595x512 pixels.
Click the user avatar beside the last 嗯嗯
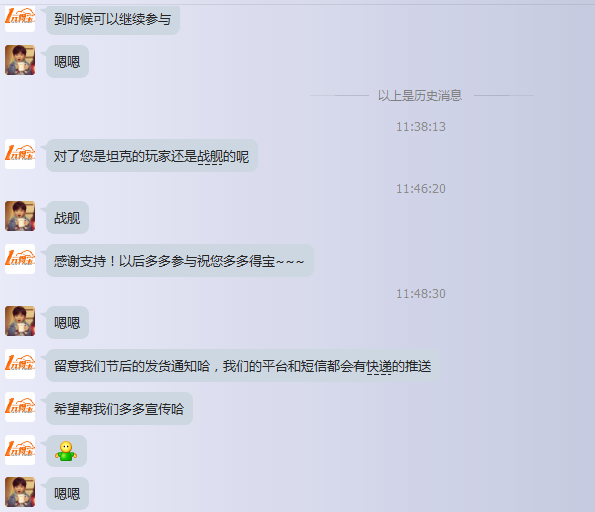[20, 492]
